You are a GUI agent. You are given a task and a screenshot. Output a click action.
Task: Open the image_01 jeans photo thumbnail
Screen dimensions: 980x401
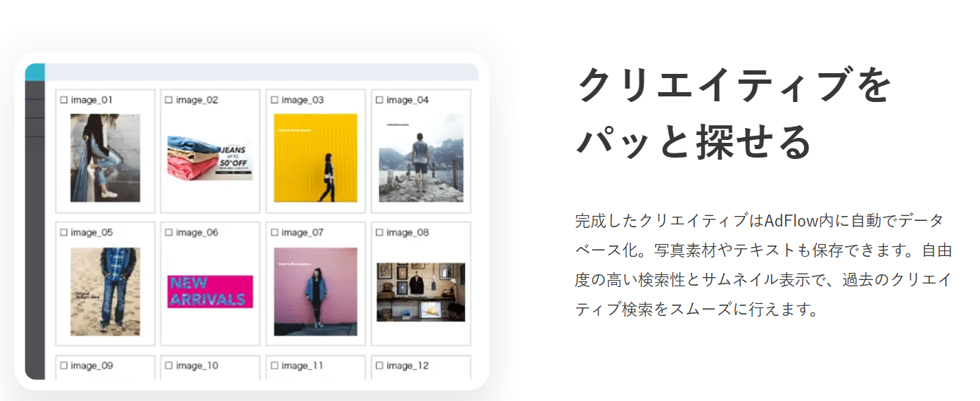105,158
